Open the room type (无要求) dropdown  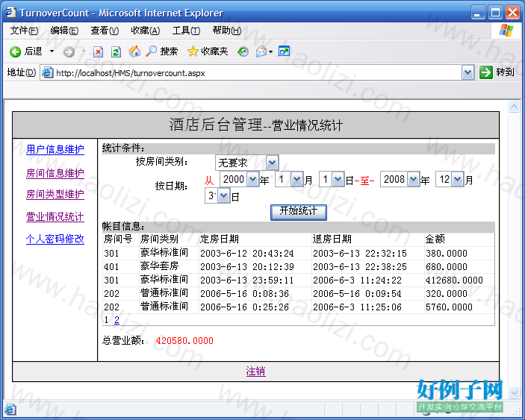tap(273, 163)
